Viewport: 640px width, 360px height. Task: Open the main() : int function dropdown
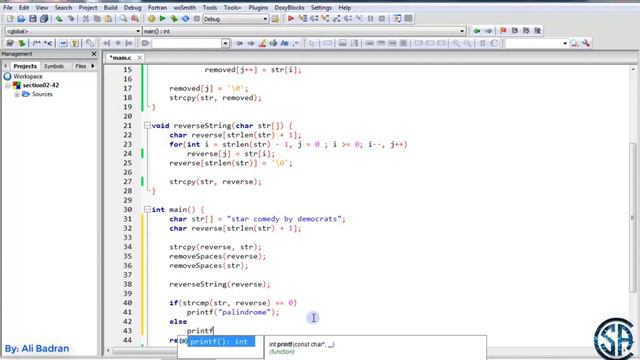[462, 31]
